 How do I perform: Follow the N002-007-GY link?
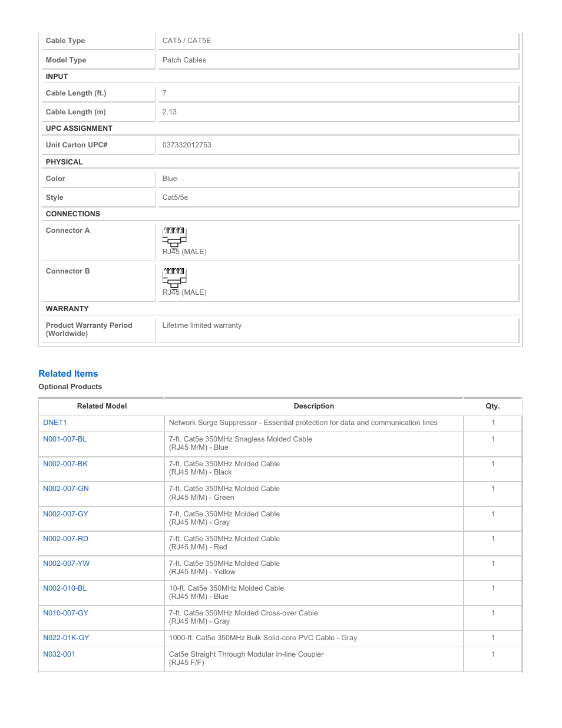[x=65, y=514]
